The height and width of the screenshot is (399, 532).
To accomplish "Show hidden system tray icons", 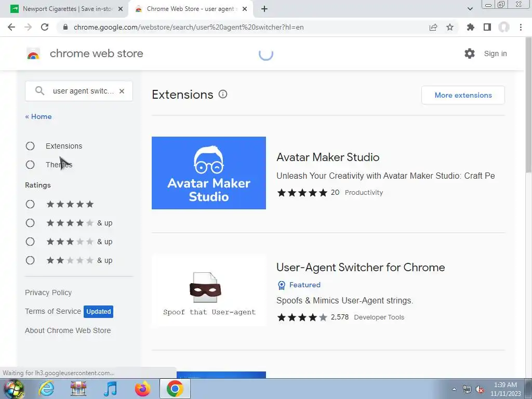I will point(454,389).
